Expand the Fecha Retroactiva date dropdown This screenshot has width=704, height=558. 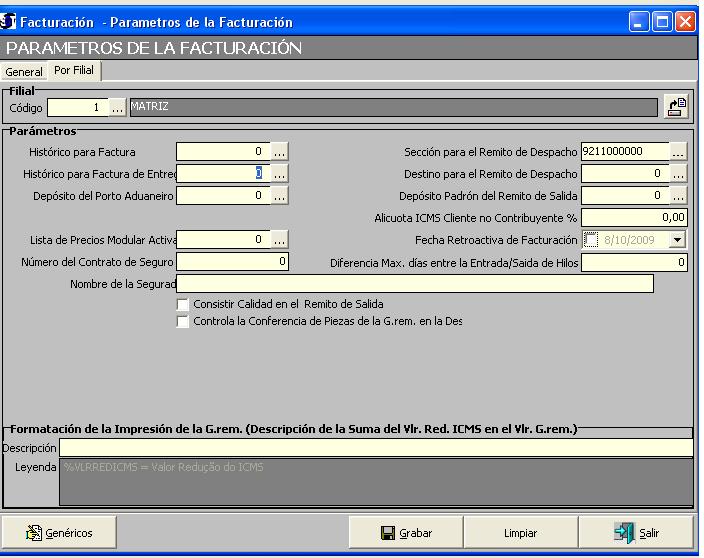(x=677, y=240)
